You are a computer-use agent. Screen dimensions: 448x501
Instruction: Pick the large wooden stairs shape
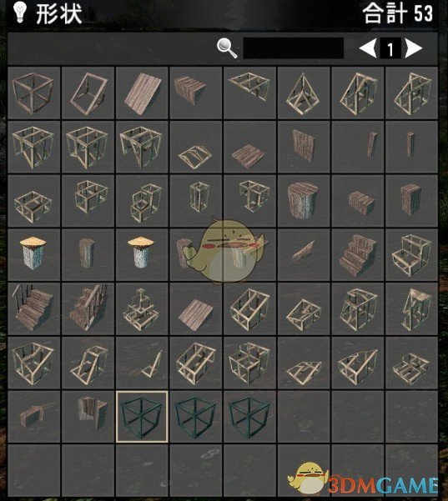tap(358, 255)
